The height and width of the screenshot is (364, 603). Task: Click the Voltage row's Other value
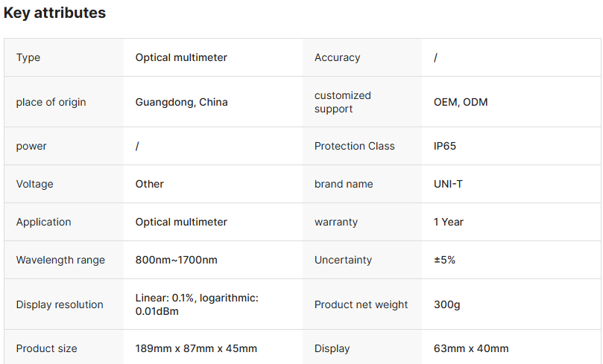[x=149, y=184]
